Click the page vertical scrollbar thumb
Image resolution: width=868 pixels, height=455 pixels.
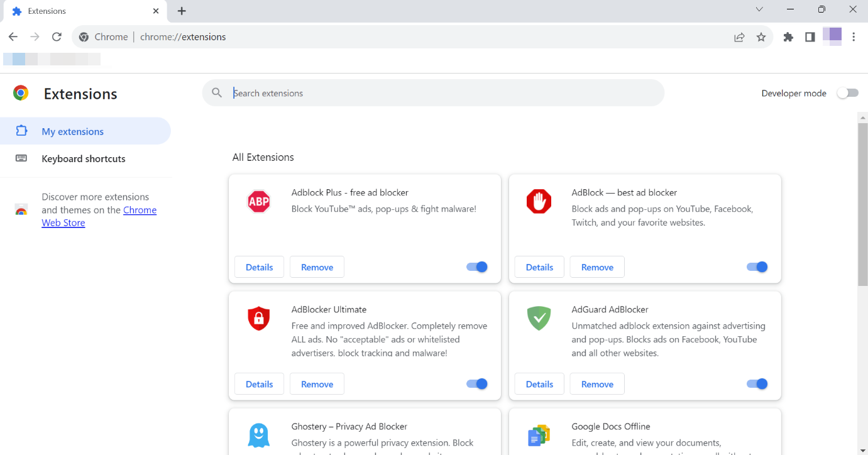[x=863, y=204]
